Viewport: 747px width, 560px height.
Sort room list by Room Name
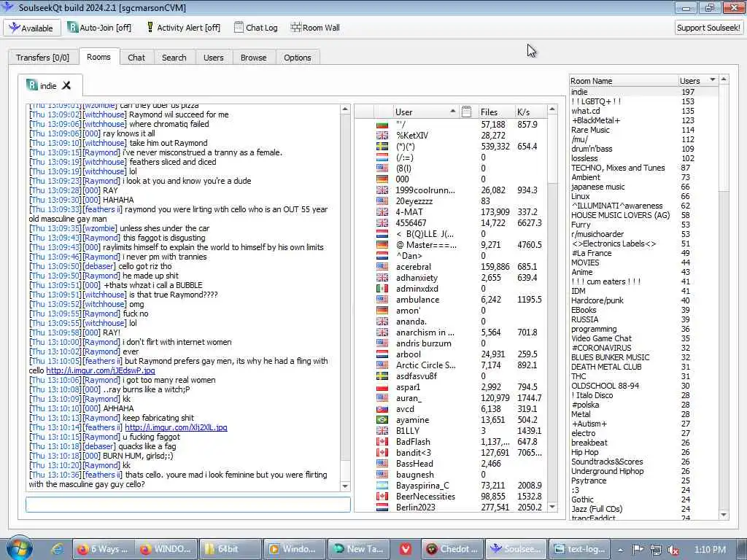coord(624,80)
